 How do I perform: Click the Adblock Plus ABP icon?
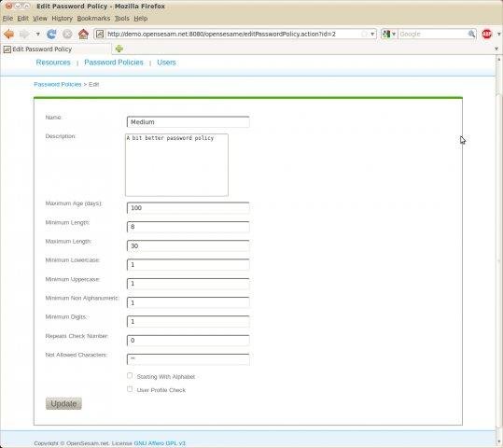(x=486, y=34)
